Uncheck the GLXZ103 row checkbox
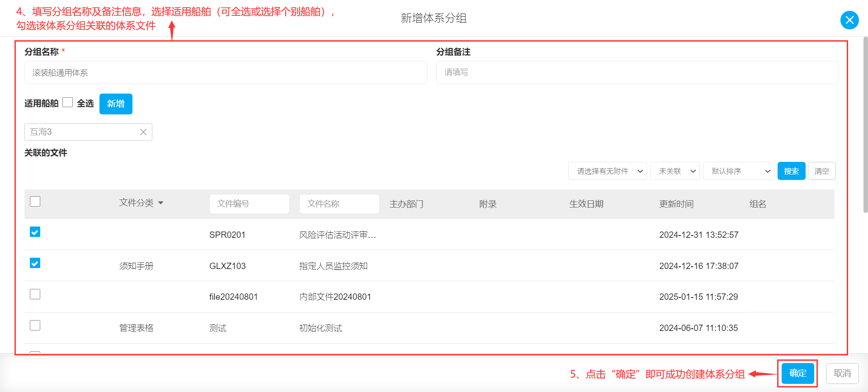Screen dimensions: 868x392 coord(35,263)
